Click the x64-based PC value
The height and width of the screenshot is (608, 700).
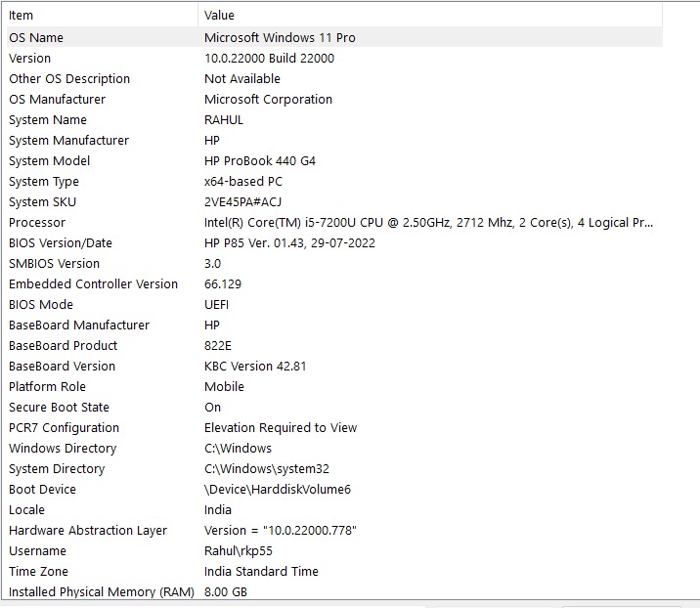click(x=243, y=181)
